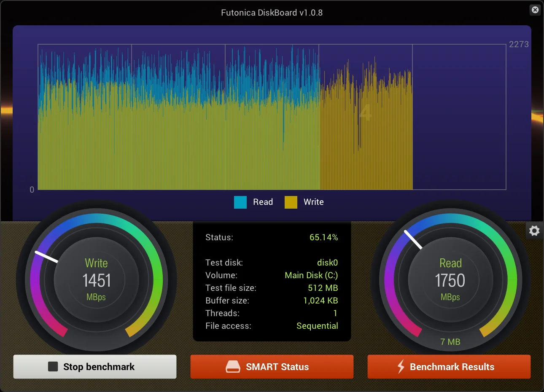544x392 pixels.
Task: Click the disk0 test disk value
Action: click(328, 263)
